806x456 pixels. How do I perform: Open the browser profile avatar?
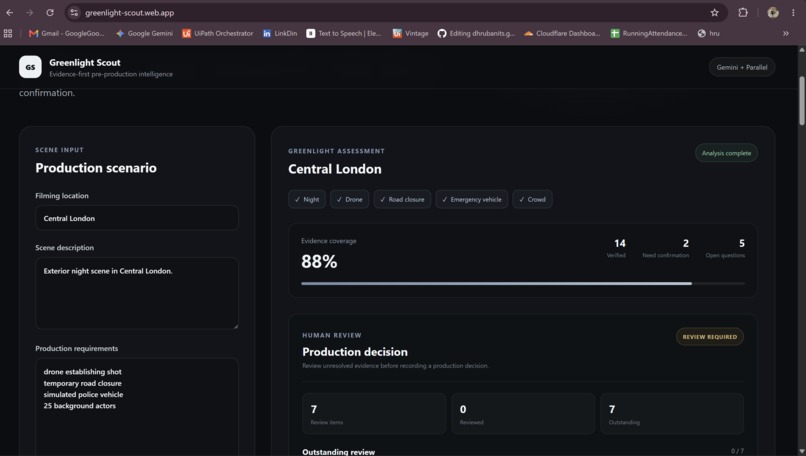pos(773,12)
